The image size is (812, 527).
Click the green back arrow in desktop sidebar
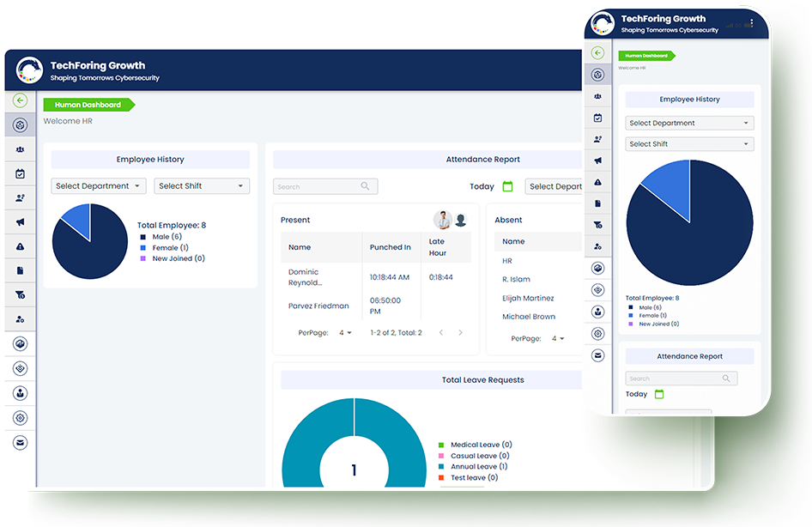click(x=21, y=100)
